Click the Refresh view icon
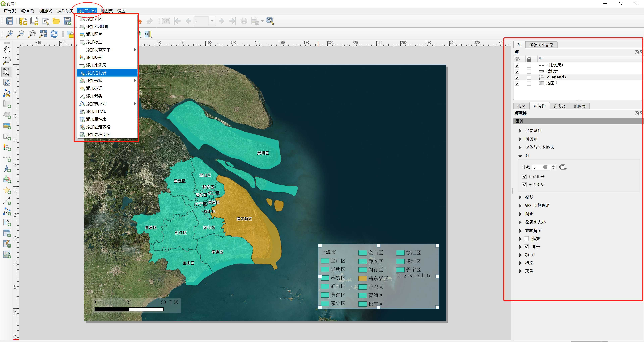Screen dimensions: 644x342 click(x=54, y=34)
